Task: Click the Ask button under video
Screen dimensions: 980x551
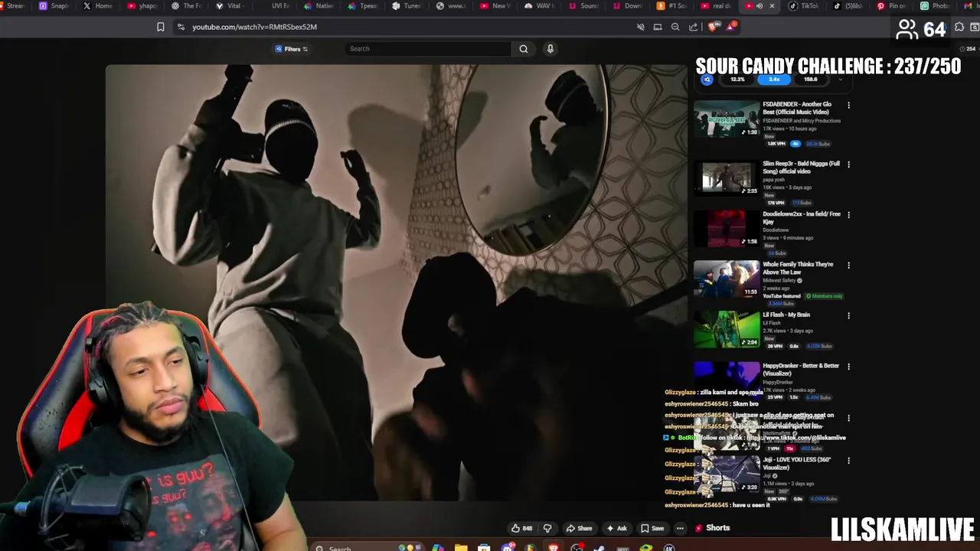Action: [617, 528]
